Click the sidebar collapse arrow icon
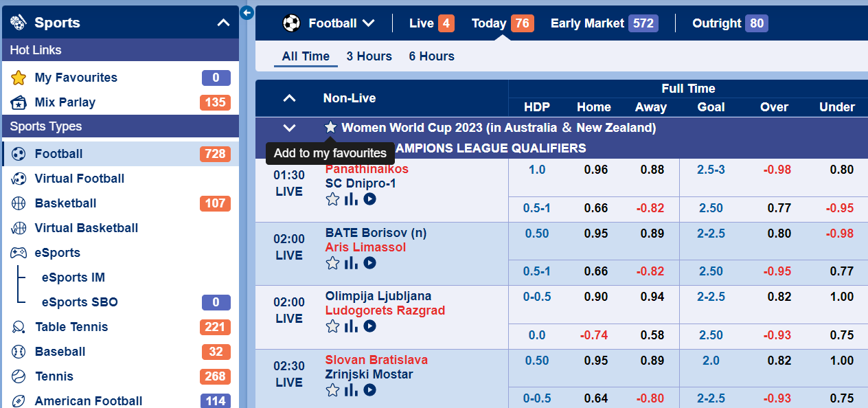Viewport: 868px width, 408px height. tap(247, 12)
